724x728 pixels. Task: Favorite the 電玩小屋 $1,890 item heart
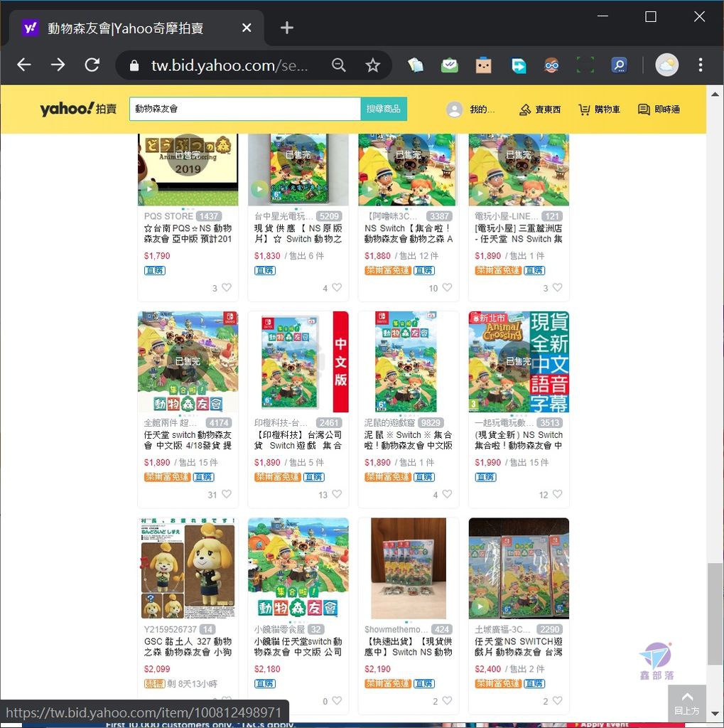[557, 287]
